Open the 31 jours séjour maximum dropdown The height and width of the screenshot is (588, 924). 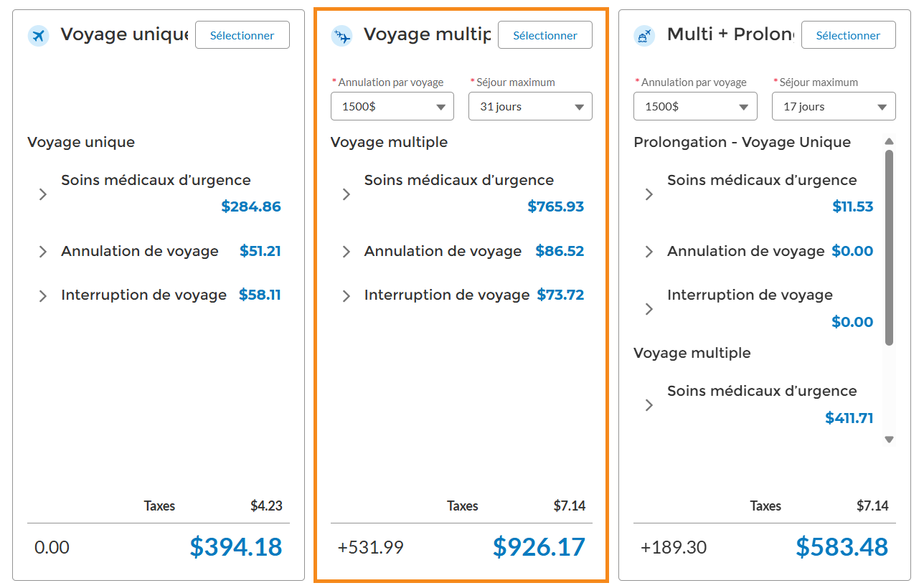pos(530,106)
